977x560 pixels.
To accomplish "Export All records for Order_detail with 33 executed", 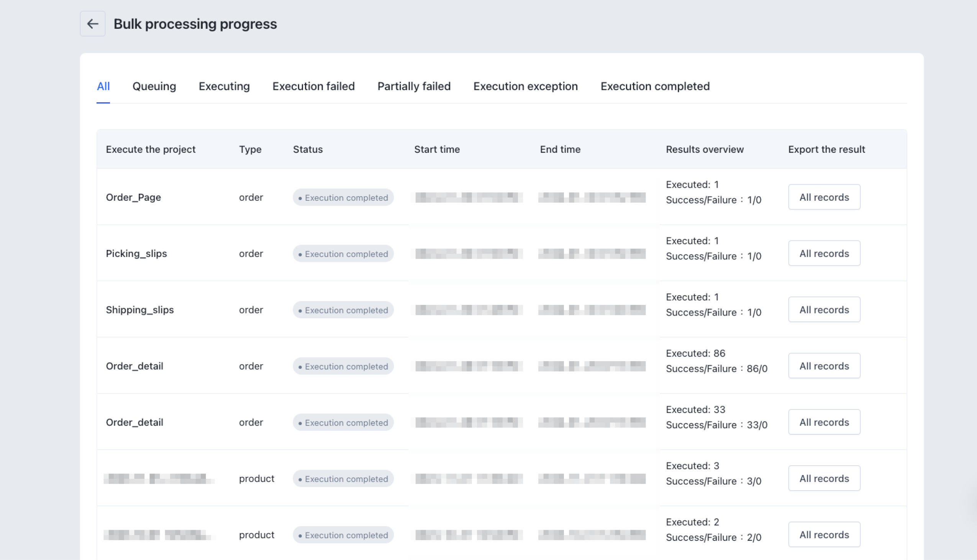I will 824,422.
